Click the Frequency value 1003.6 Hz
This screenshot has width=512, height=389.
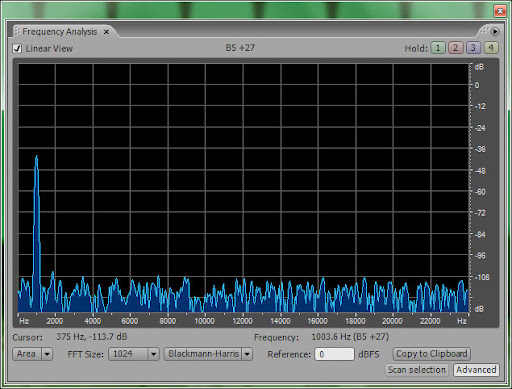point(350,337)
